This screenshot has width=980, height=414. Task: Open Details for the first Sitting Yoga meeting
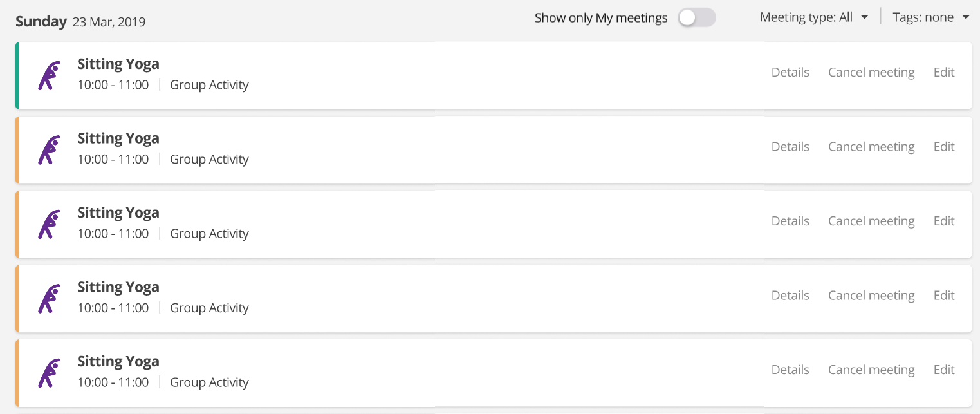pos(790,73)
